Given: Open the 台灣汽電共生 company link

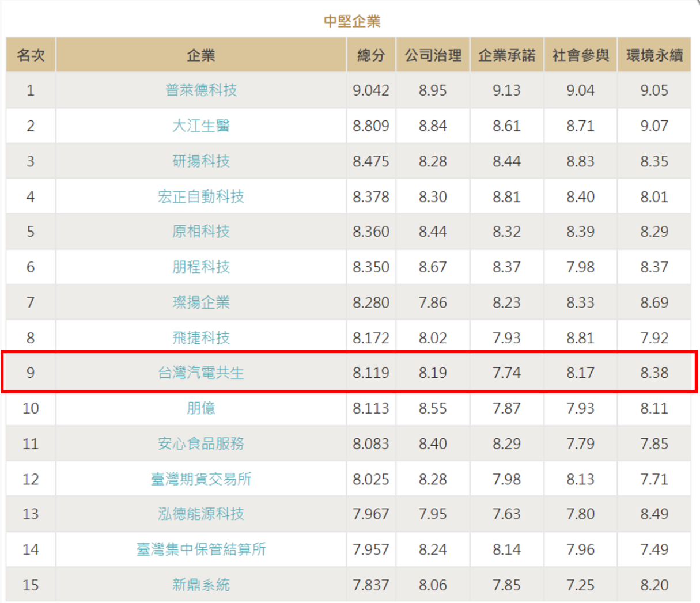Looking at the screenshot, I should point(200,373).
